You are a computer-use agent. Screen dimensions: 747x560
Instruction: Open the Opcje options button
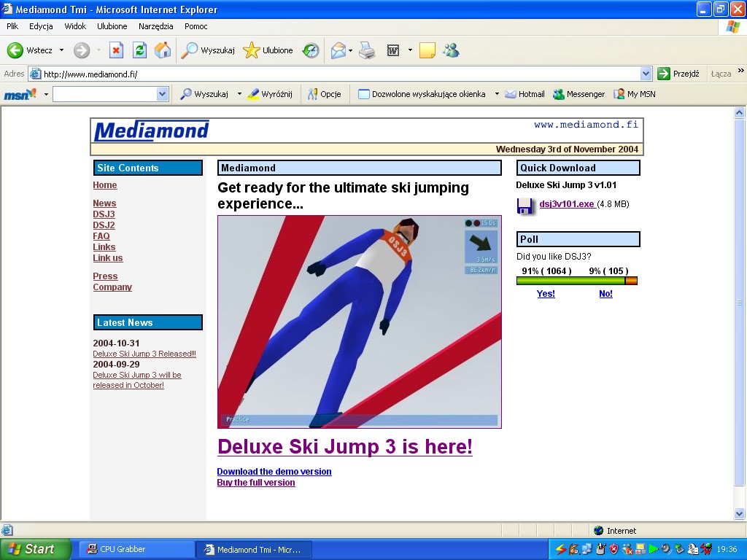click(325, 94)
